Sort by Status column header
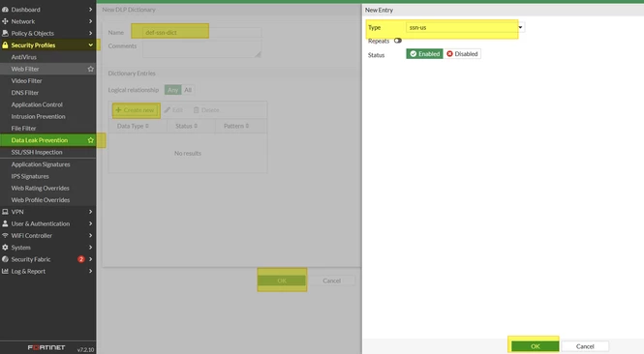The height and width of the screenshot is (354, 644). [x=187, y=126]
